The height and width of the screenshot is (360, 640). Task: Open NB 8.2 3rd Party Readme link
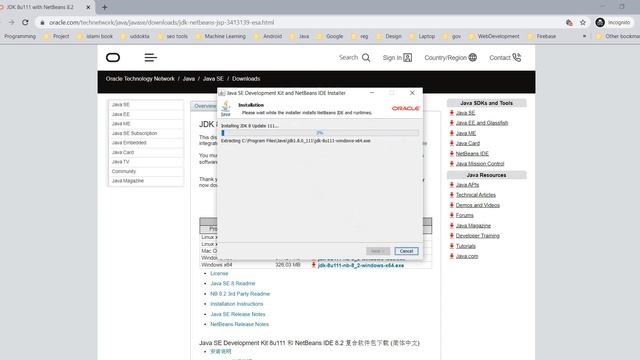[x=240, y=294]
